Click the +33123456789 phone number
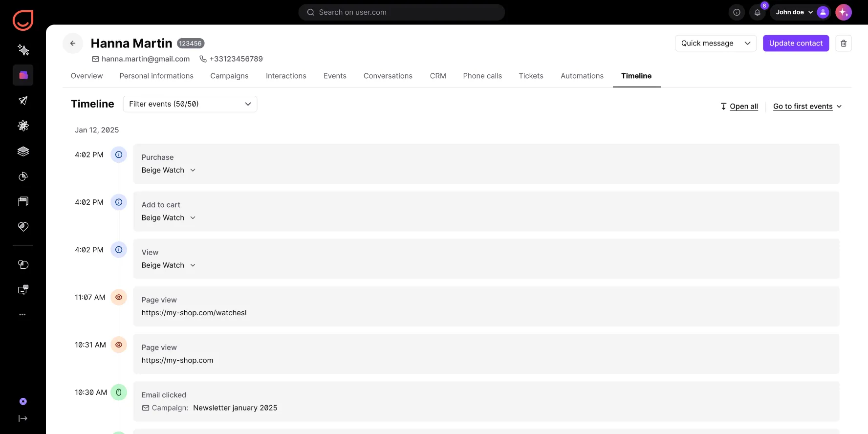 coord(236,59)
